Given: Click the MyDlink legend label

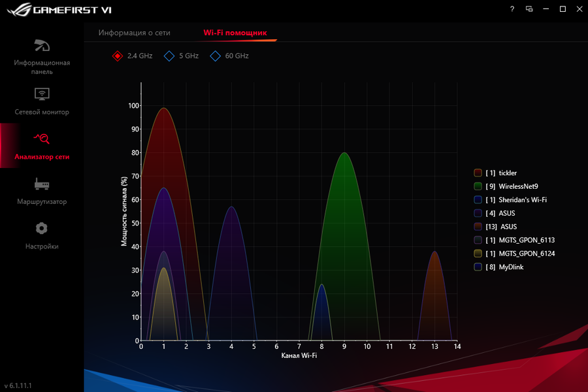Looking at the screenshot, I should tap(511, 267).
